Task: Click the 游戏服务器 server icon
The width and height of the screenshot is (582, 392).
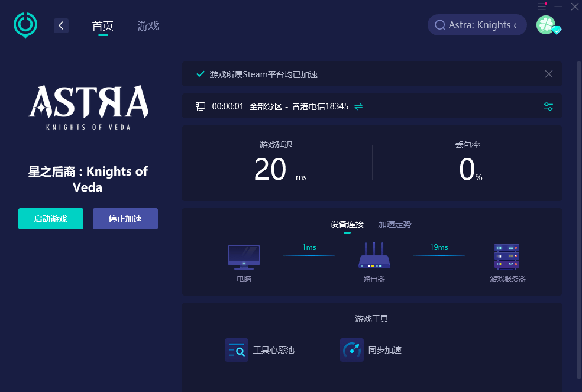Action: pyautogui.click(x=507, y=257)
